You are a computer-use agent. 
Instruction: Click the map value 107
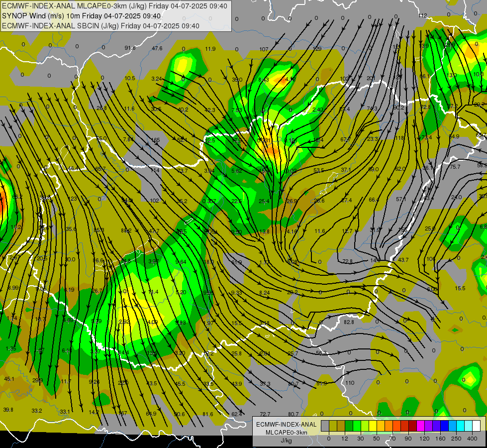coord(264,49)
